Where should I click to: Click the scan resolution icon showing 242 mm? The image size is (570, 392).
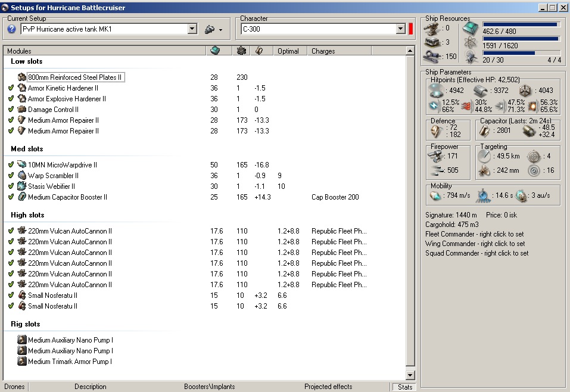pos(484,170)
